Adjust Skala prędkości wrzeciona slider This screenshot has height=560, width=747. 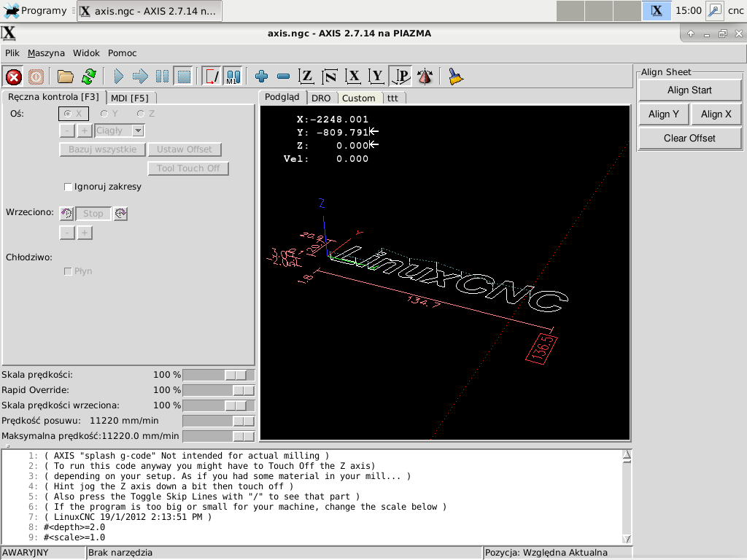[x=219, y=405]
